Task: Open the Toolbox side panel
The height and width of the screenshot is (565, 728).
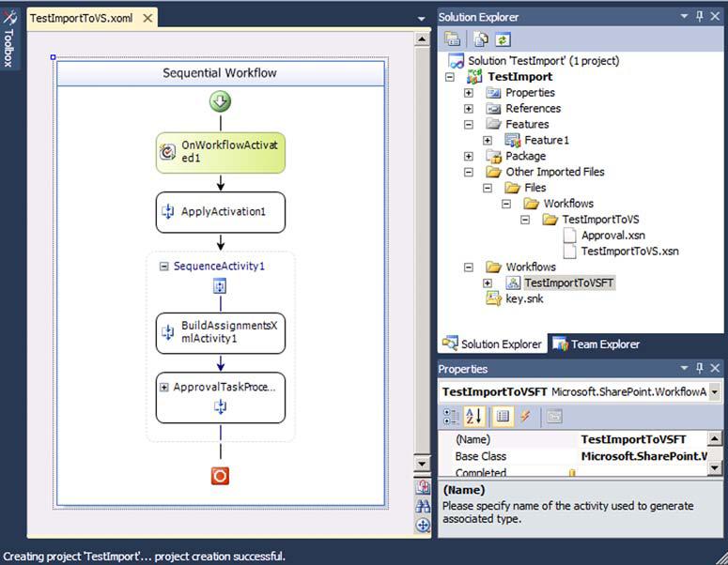Action: coord(8,39)
